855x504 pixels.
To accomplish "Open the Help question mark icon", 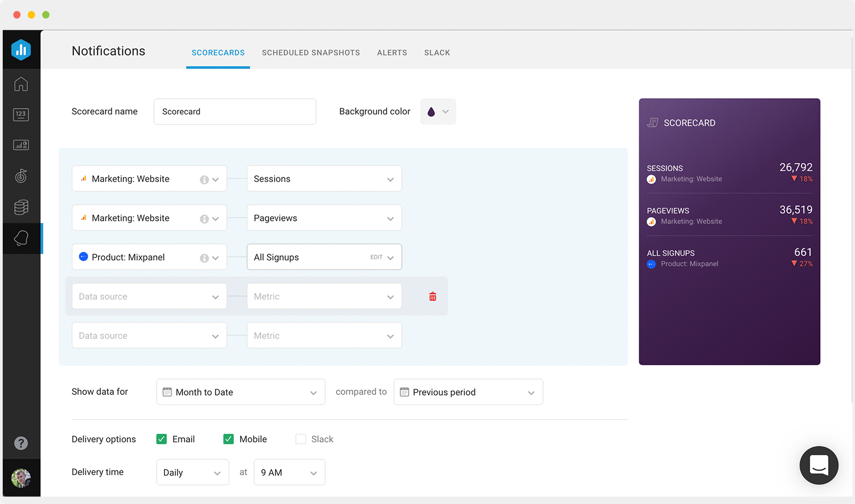I will click(x=21, y=443).
